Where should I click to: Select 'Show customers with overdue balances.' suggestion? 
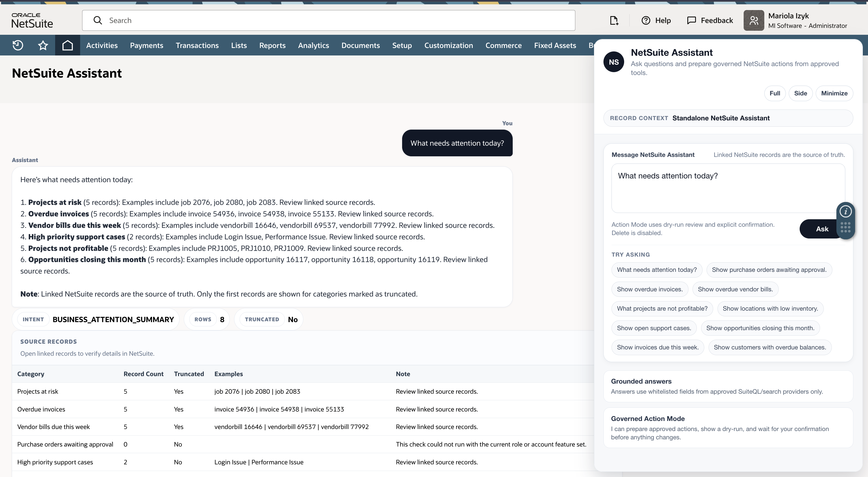tap(770, 347)
